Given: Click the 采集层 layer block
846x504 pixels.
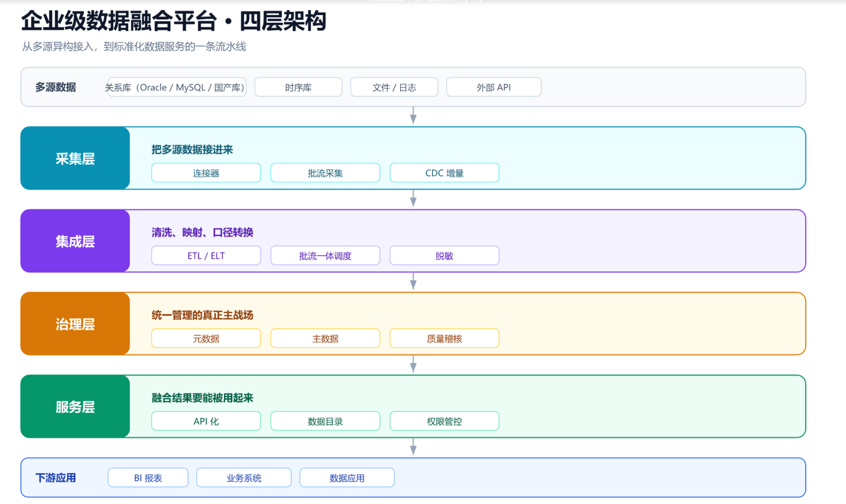Looking at the screenshot, I should (75, 158).
